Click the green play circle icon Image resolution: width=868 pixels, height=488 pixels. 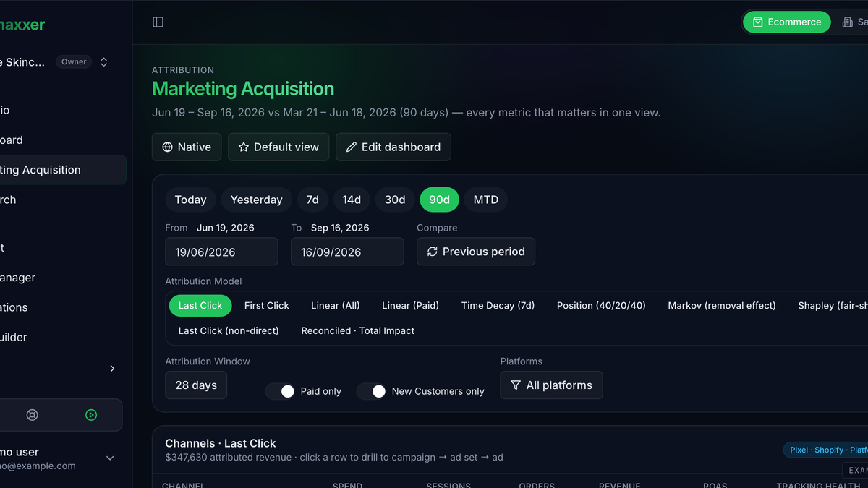(91, 415)
